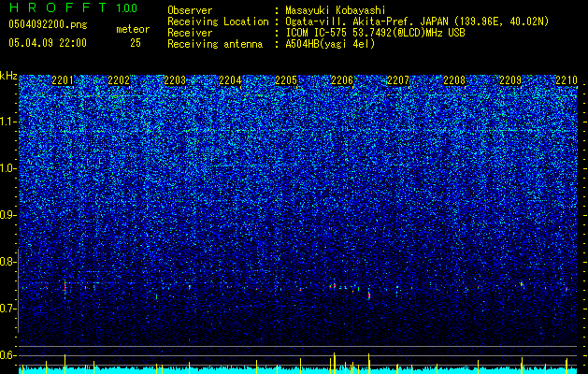Click the A504HB(yagi 4el) antenna text
Image resolution: width=588 pixels, height=374 pixels.
tap(330, 44)
